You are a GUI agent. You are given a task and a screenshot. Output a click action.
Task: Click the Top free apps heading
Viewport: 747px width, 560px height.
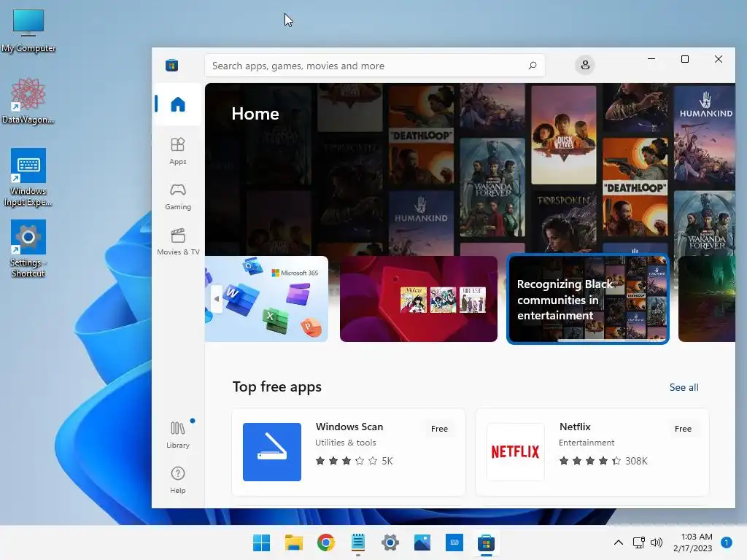276,386
